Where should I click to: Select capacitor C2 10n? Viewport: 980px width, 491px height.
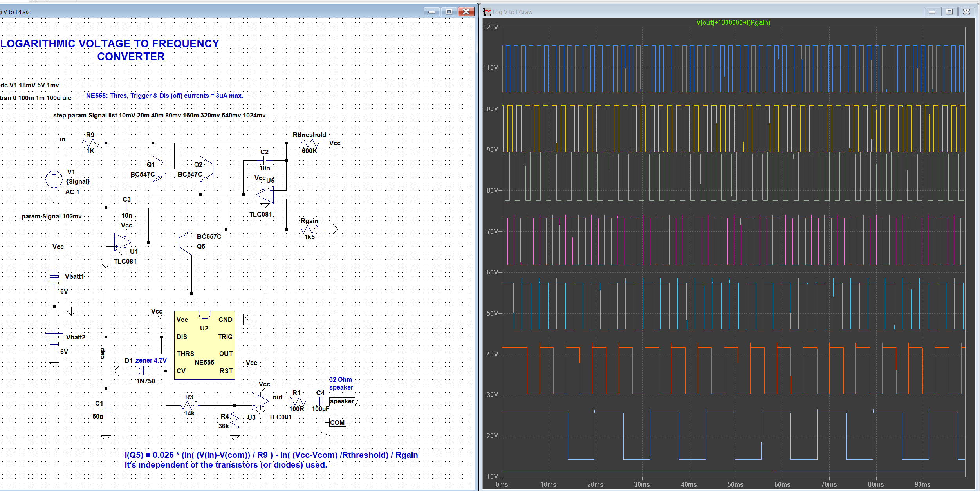coord(265,160)
